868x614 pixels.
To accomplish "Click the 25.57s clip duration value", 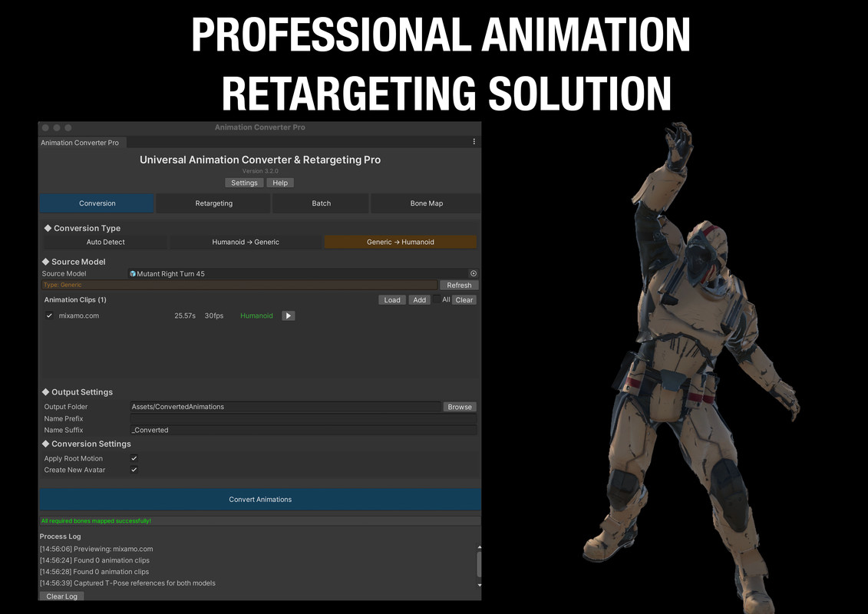I will point(185,315).
